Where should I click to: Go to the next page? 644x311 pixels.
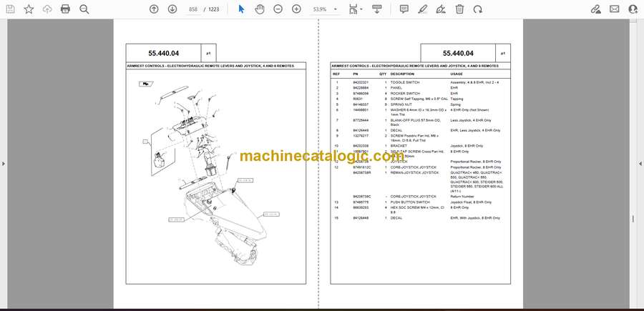172,9
